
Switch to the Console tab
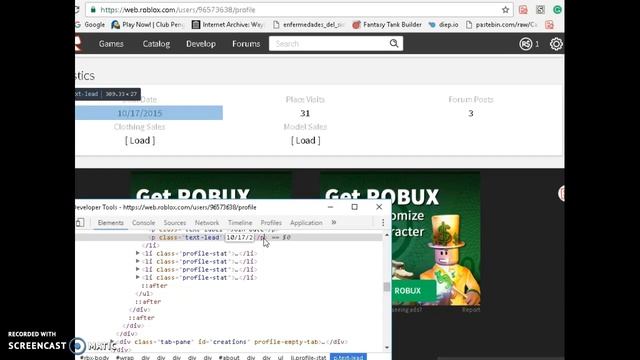143,223
